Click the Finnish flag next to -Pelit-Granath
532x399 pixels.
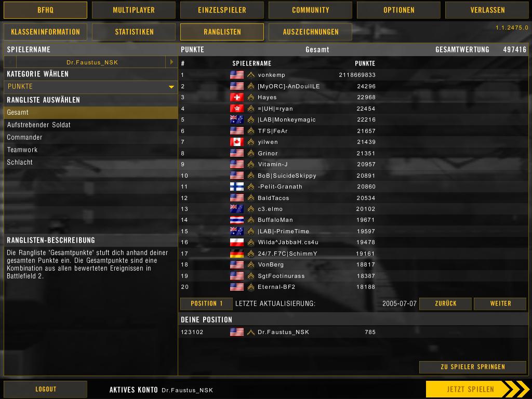tap(237, 187)
